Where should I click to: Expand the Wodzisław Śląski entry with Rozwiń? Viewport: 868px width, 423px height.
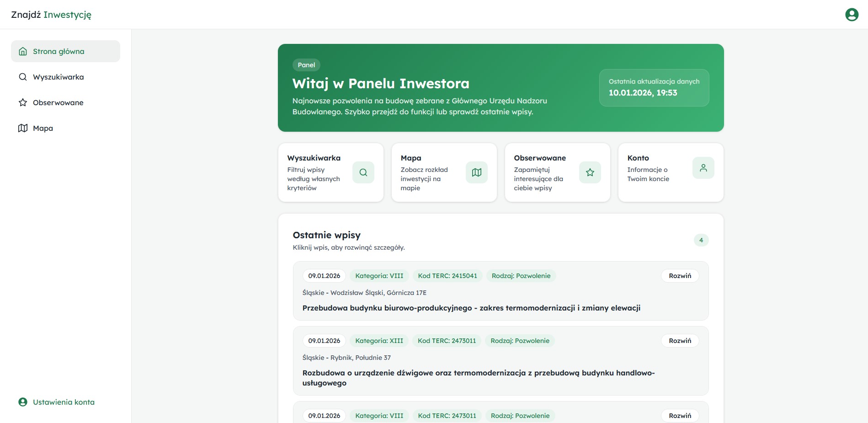(x=680, y=276)
